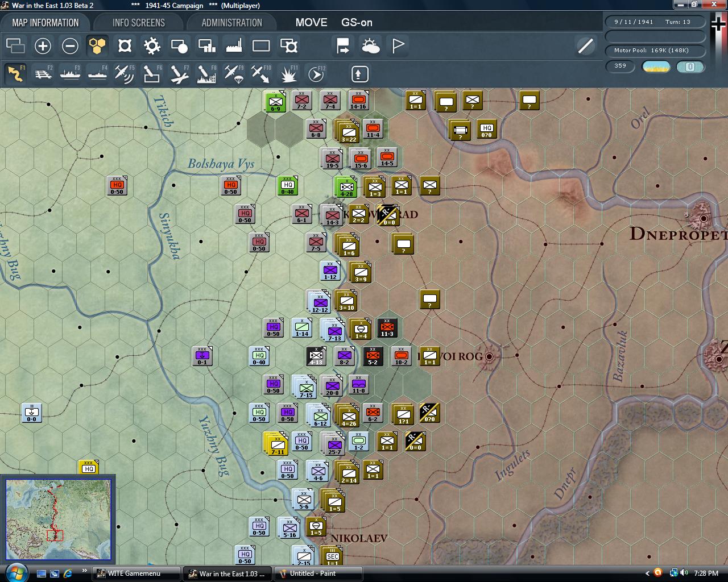The width and height of the screenshot is (728, 582).
Task: Click the sky-and-field weather swatch
Action: coord(656,66)
